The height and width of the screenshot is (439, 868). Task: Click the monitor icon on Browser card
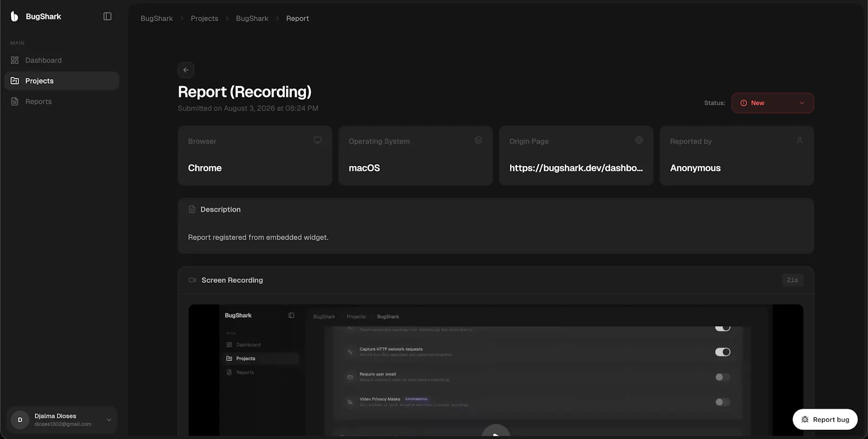318,140
